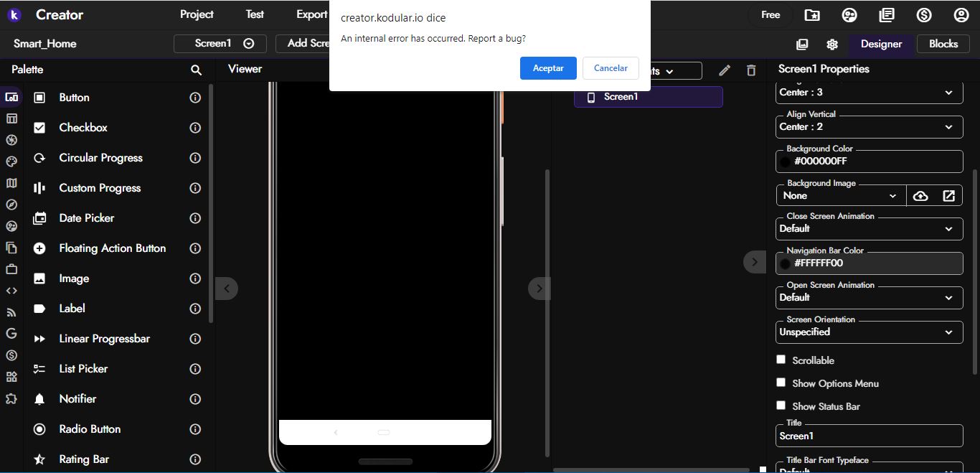Click the palette list scrollbar

(x=210, y=203)
